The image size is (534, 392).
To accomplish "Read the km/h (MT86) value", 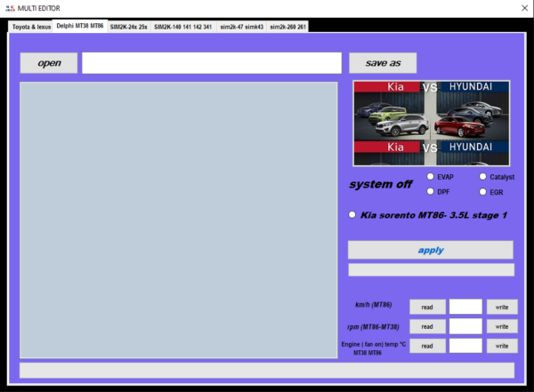I will click(x=427, y=307).
